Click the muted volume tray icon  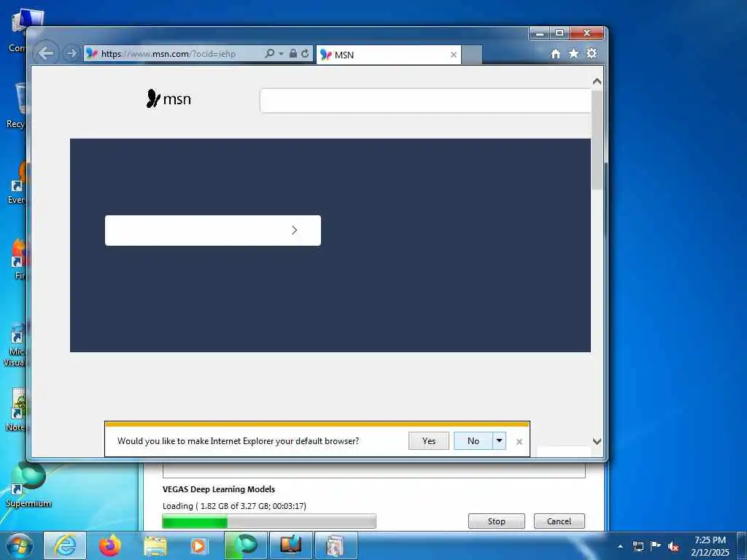click(x=673, y=546)
